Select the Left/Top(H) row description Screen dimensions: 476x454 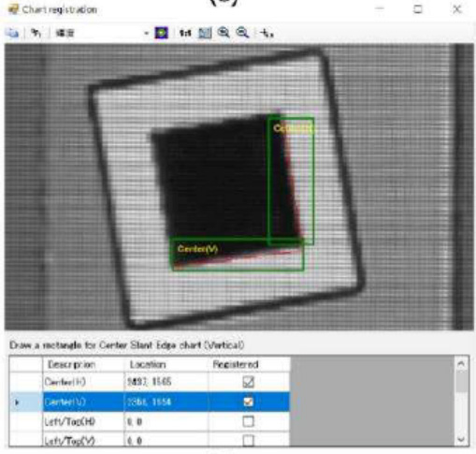pos(70,421)
